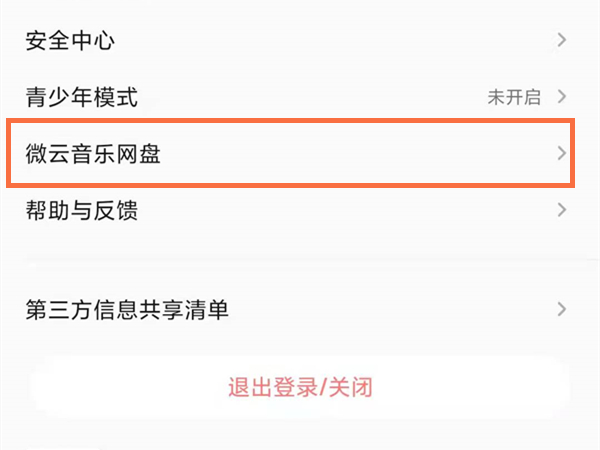Screen dimensions: 600x450
Task: Tap the chevron beside 青少年模式
Action: pyautogui.click(x=562, y=97)
